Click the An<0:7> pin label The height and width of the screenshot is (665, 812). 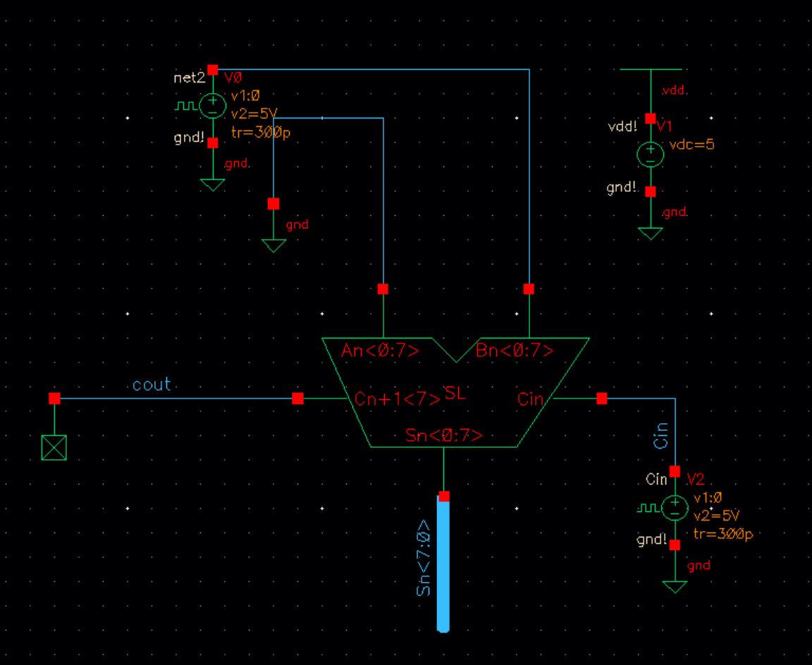coord(380,350)
